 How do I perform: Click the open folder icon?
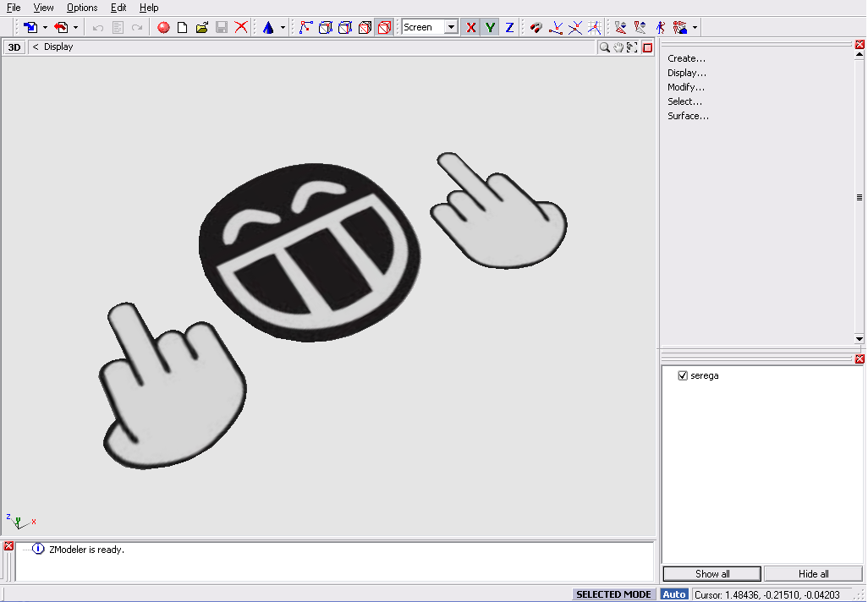201,27
